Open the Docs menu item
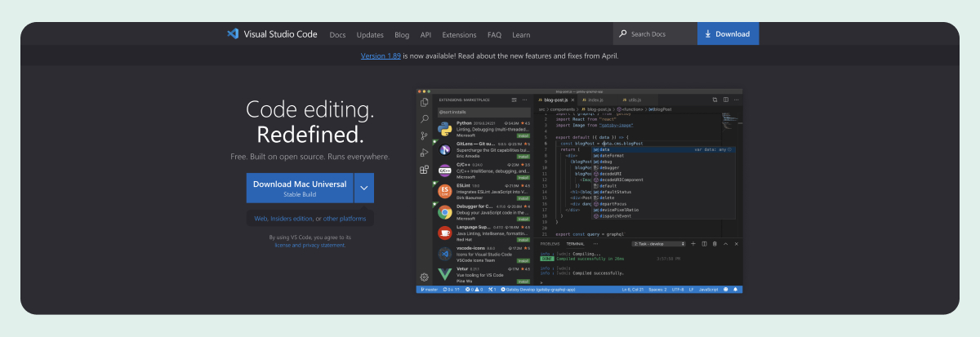This screenshot has height=337, width=980. coord(337,35)
